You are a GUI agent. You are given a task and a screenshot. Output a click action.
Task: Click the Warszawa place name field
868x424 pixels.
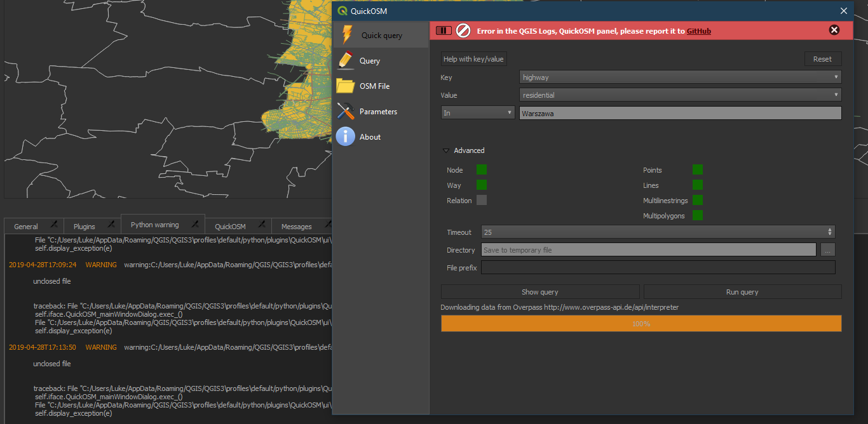(681, 113)
